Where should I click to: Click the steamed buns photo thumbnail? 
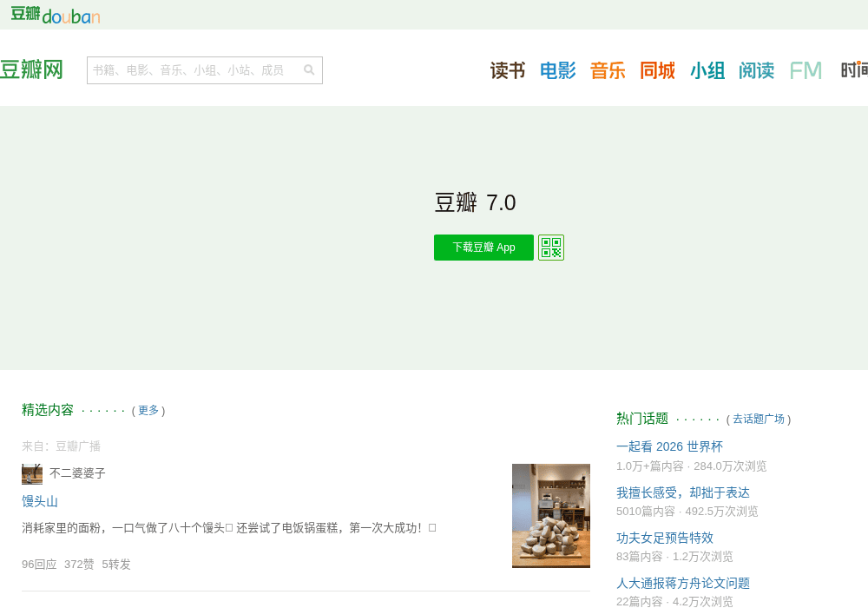[x=551, y=516]
